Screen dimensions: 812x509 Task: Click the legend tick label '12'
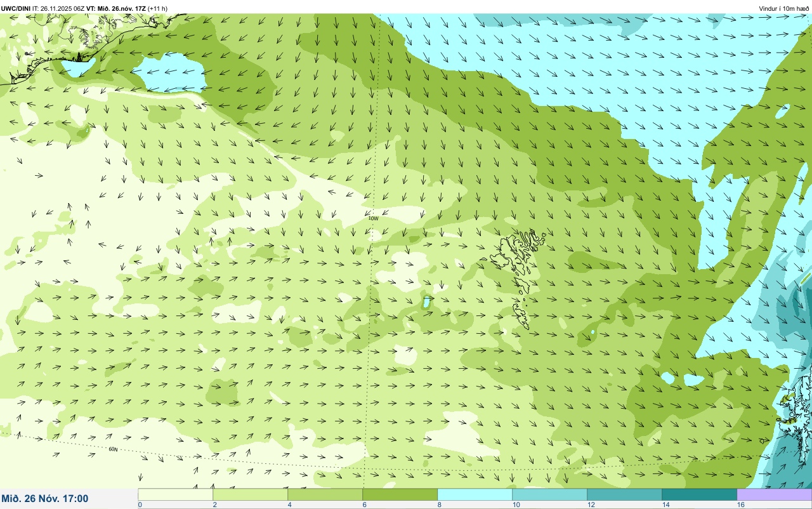591,505
